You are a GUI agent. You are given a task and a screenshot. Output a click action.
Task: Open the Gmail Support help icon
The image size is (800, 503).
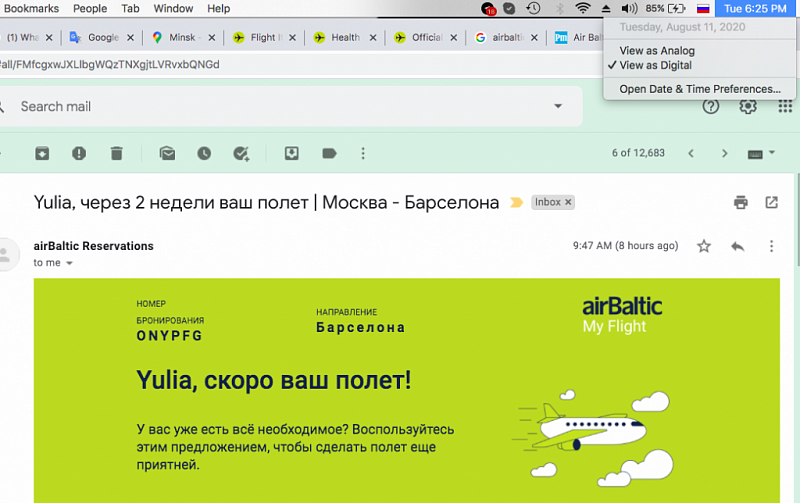click(x=711, y=106)
